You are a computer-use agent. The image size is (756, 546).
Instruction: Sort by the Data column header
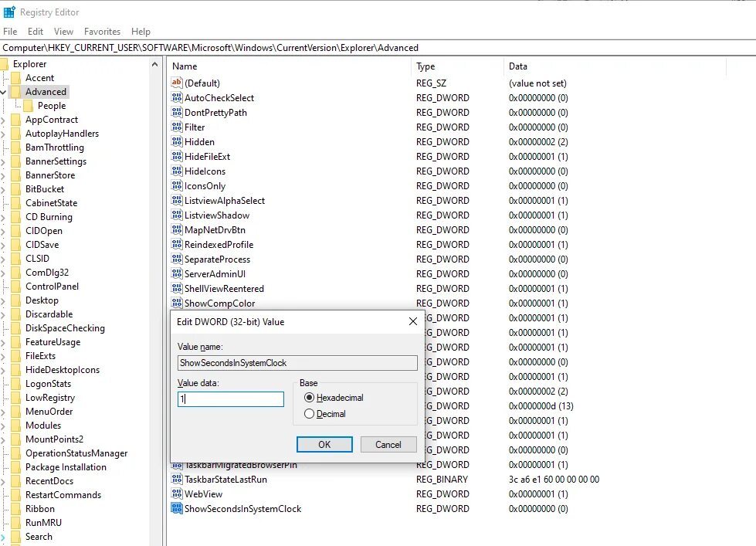tap(615, 66)
